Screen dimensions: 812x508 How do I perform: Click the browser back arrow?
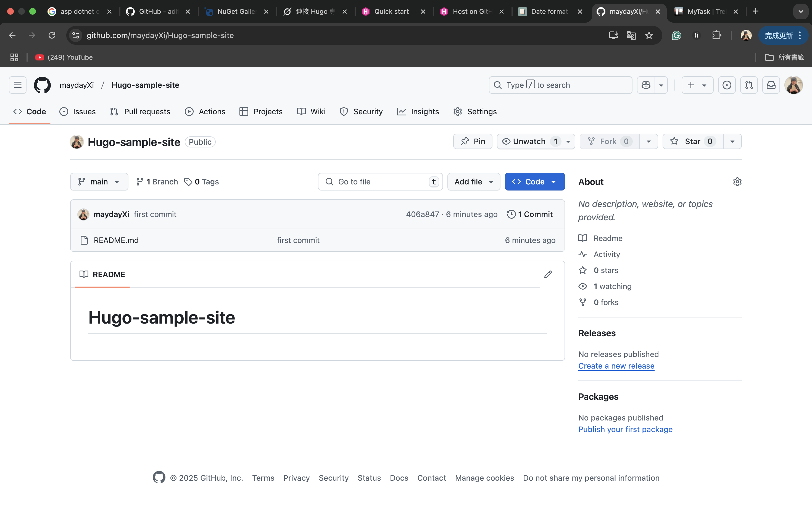coord(12,35)
